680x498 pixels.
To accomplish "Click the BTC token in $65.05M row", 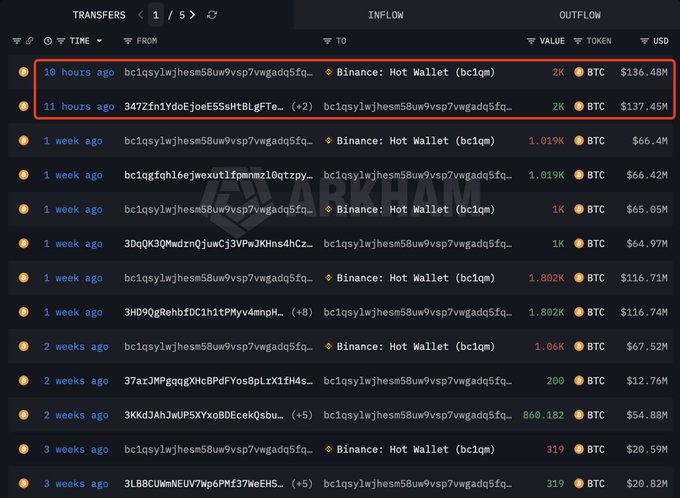I will [589, 209].
